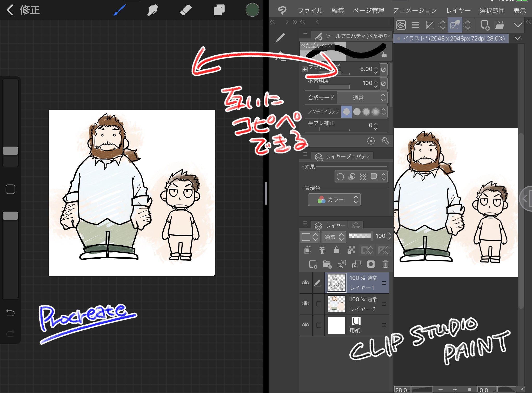Image resolution: width=532 pixels, height=393 pixels.
Task: Go back with the Procreate back chevron
Action: 10,10
